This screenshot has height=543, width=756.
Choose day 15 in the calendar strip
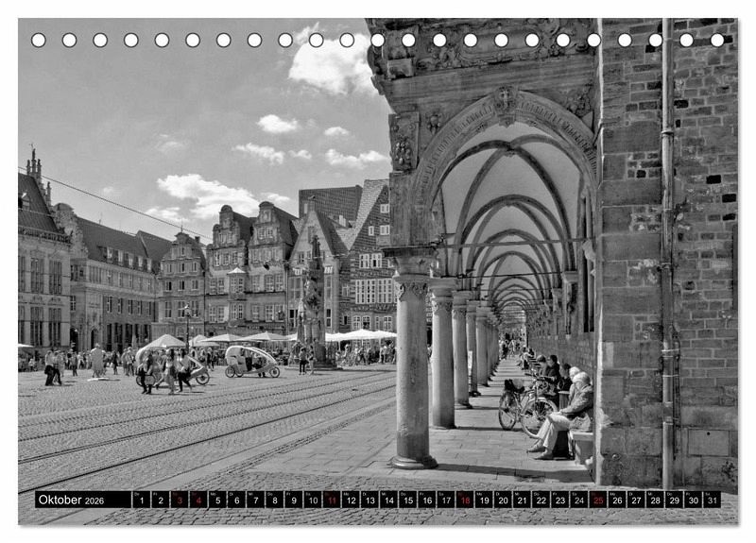[x=407, y=500]
